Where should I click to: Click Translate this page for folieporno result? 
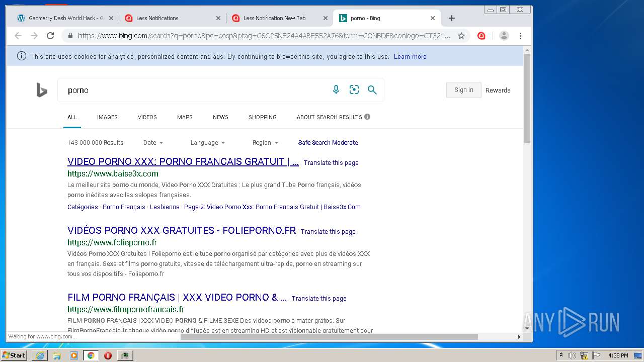coord(328,232)
